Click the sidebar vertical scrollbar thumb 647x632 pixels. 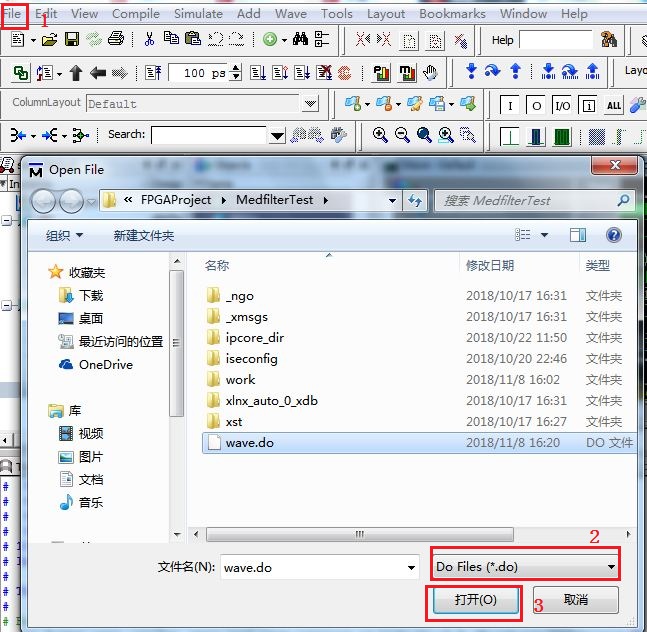[177, 343]
